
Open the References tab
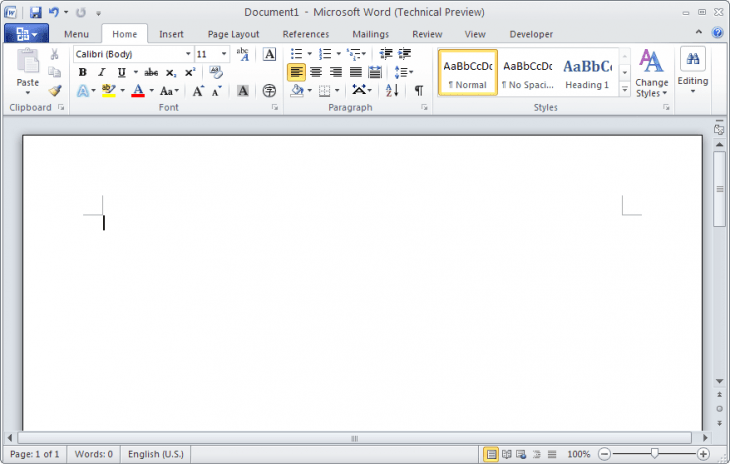click(306, 34)
